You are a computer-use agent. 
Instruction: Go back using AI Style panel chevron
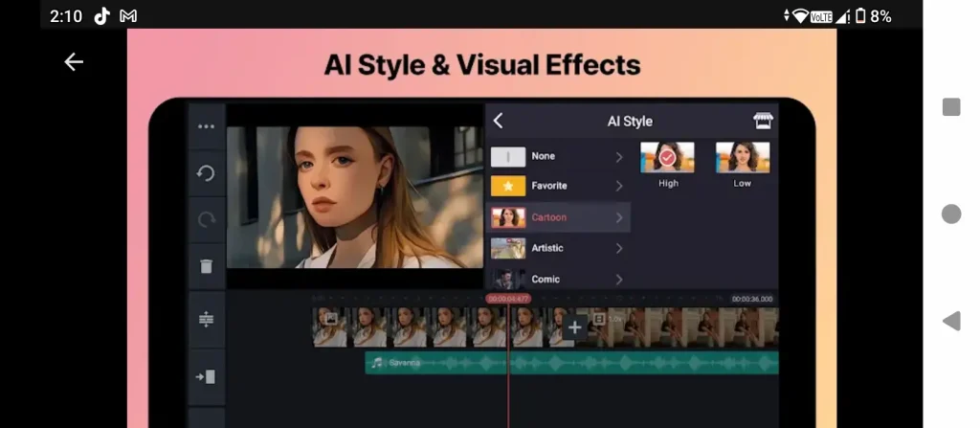(x=498, y=121)
